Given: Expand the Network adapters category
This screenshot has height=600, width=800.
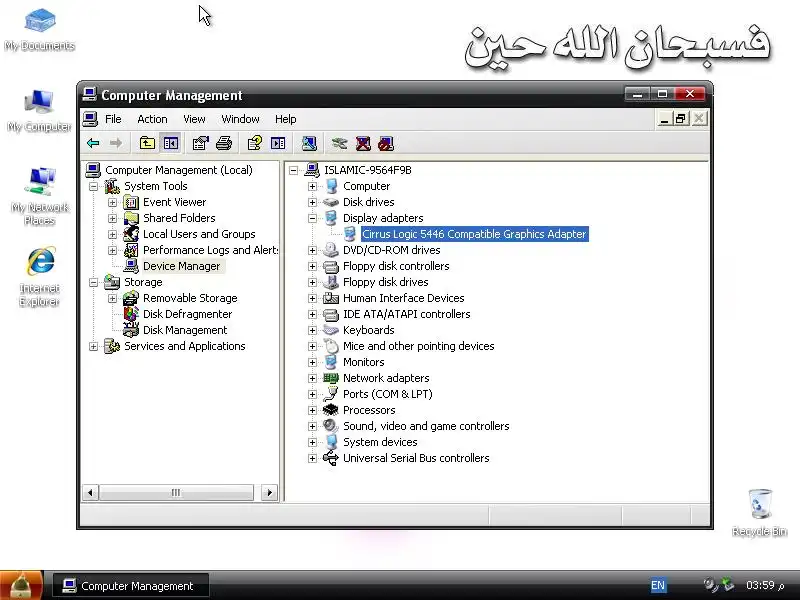Looking at the screenshot, I should 312,378.
